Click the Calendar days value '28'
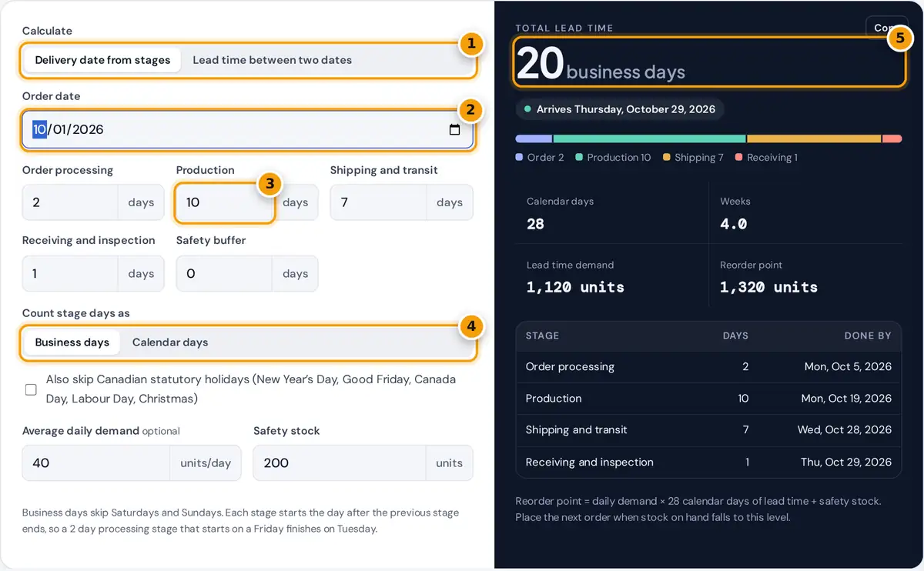Screen dimensions: 924x571 (x=535, y=224)
